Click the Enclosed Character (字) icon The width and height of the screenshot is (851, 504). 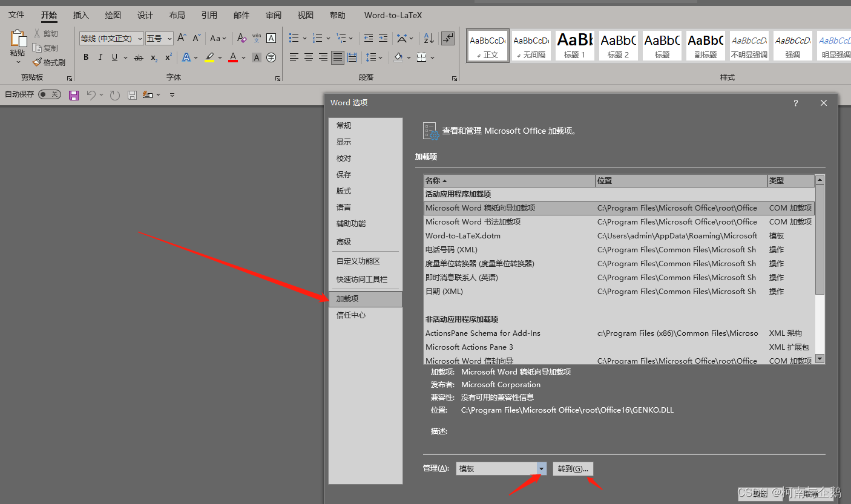point(271,57)
